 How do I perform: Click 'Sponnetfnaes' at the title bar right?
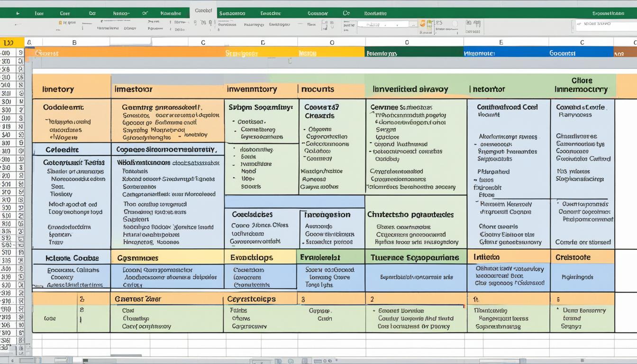(x=608, y=13)
